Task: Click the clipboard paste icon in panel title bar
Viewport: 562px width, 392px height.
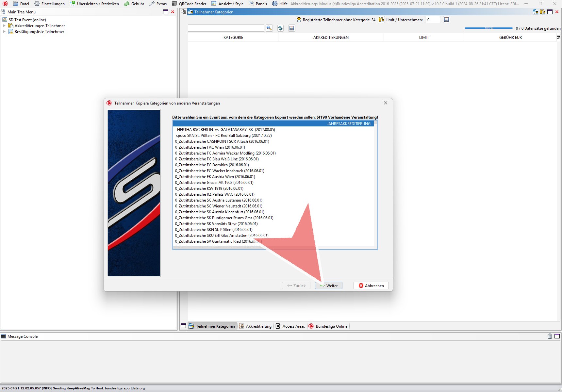Action: coord(543,12)
